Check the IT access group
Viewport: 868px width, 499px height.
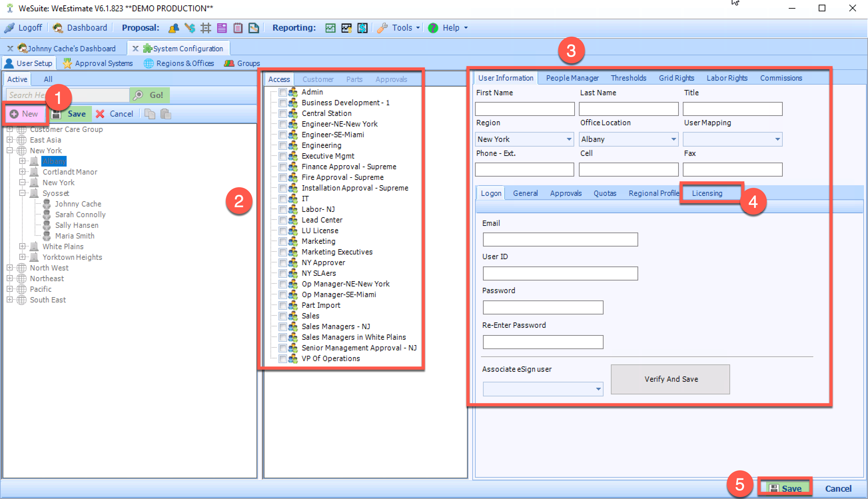point(283,199)
